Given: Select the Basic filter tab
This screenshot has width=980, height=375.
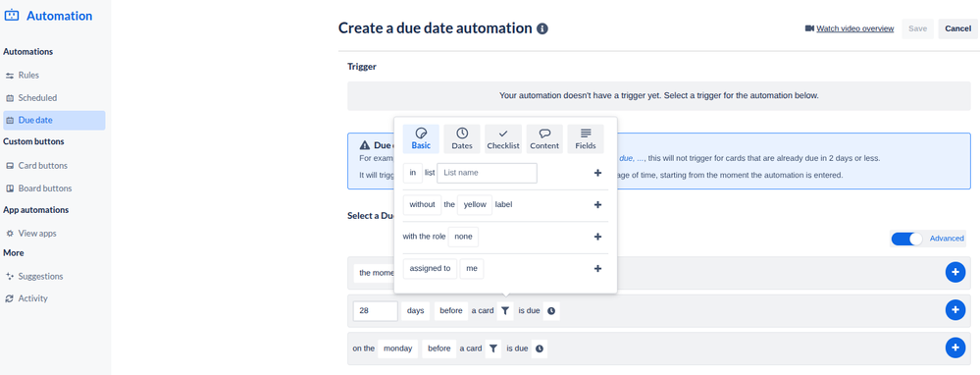Looking at the screenshot, I should (x=421, y=138).
